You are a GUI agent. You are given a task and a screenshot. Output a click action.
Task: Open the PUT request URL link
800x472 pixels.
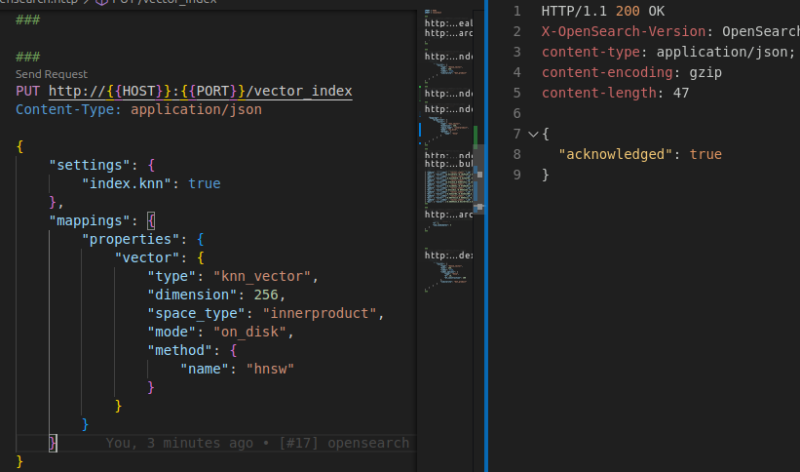tap(200, 92)
